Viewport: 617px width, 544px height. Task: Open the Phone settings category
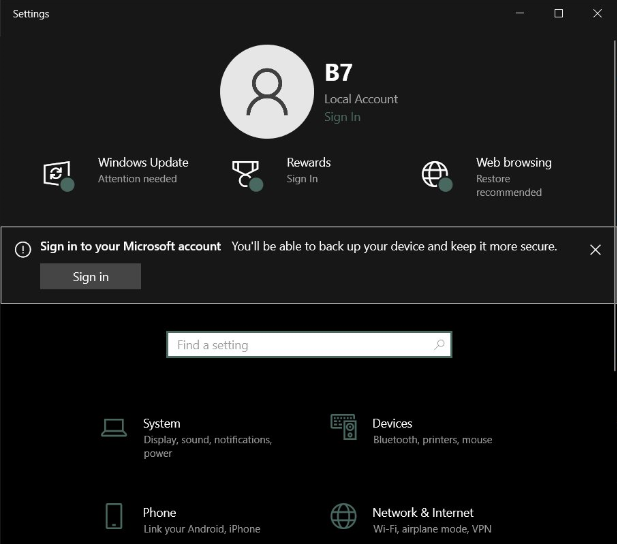click(x=183, y=519)
